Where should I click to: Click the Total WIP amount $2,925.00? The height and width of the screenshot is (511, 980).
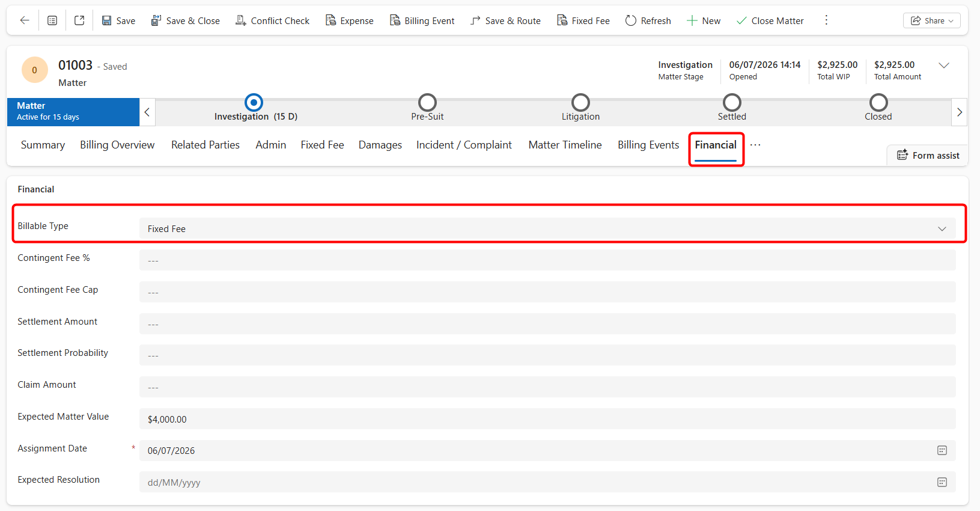[x=838, y=65]
